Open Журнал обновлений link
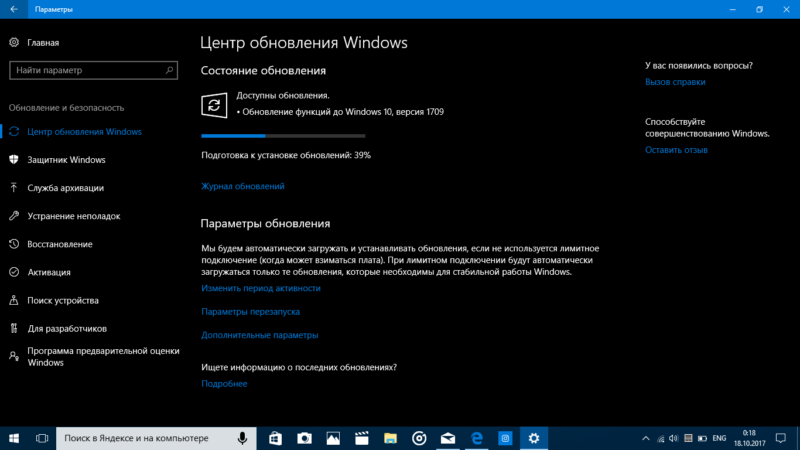The width and height of the screenshot is (800, 450). [x=243, y=186]
